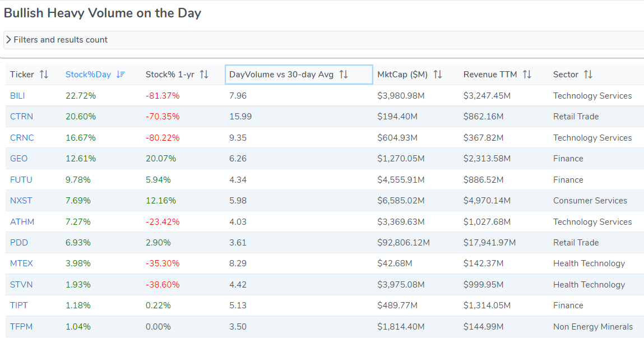
Task: Select the $92,806.12M market cap cell
Action: click(x=404, y=243)
